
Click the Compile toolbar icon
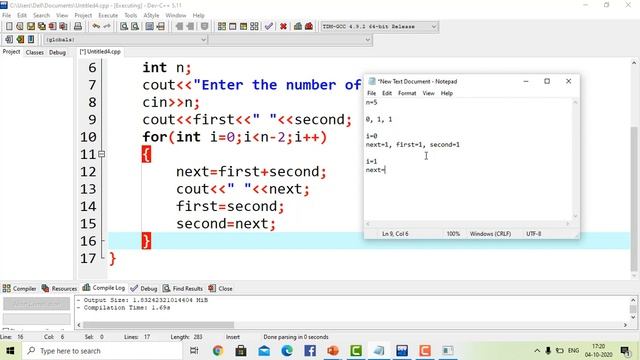point(222,27)
